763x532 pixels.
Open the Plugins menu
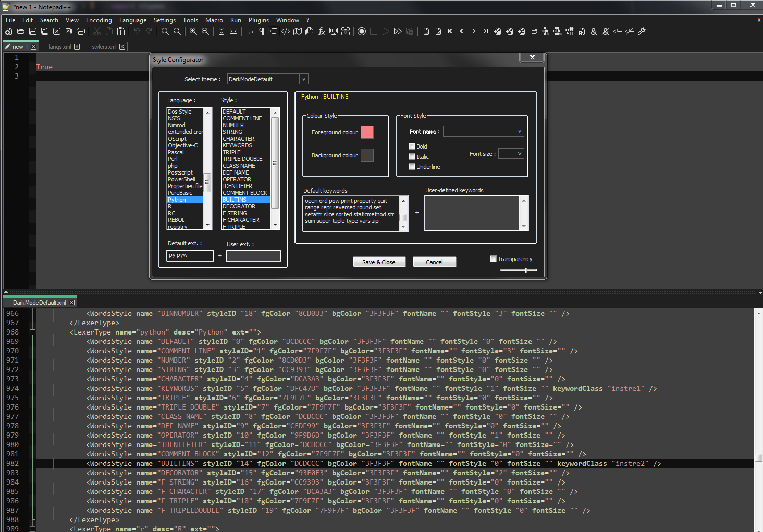click(x=259, y=20)
